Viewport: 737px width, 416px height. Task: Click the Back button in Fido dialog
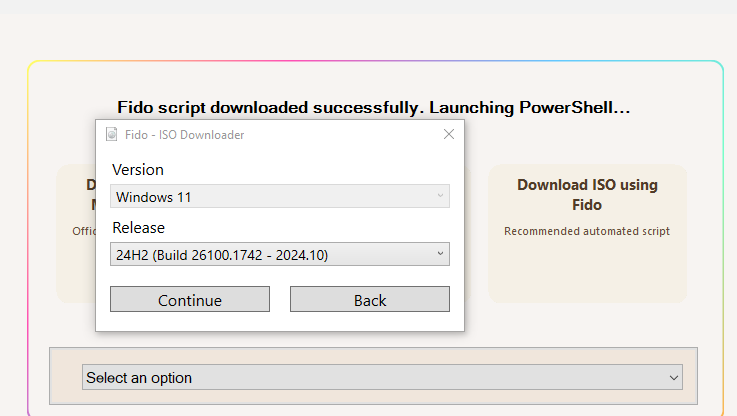(x=370, y=299)
